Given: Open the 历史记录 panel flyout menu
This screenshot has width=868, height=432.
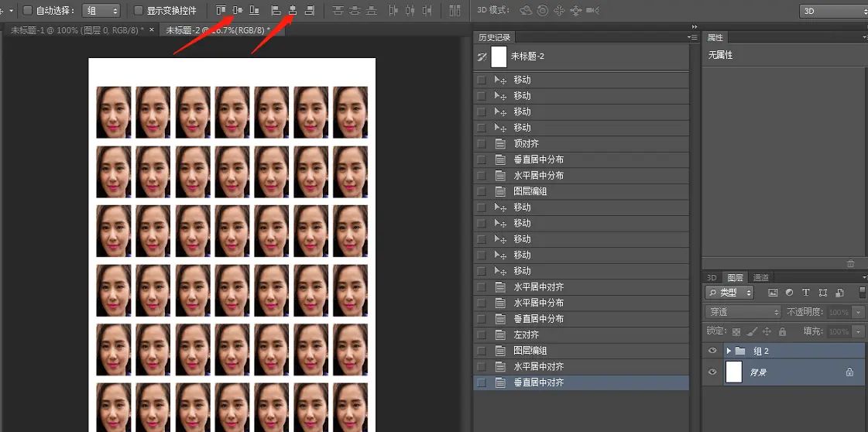Looking at the screenshot, I should (692, 37).
